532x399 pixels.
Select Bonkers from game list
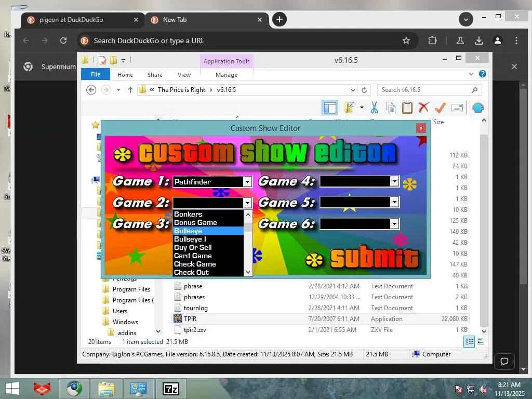208,214
